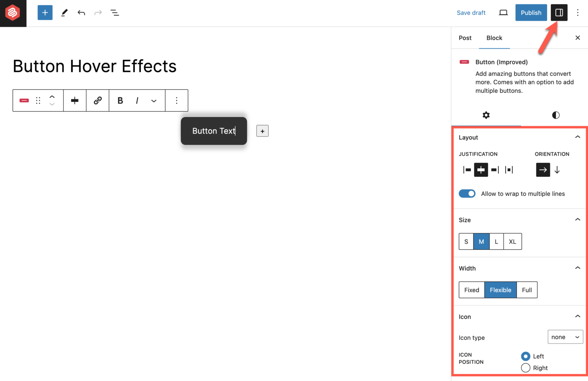
Task: Collapse the Layout section
Action: coord(577,136)
